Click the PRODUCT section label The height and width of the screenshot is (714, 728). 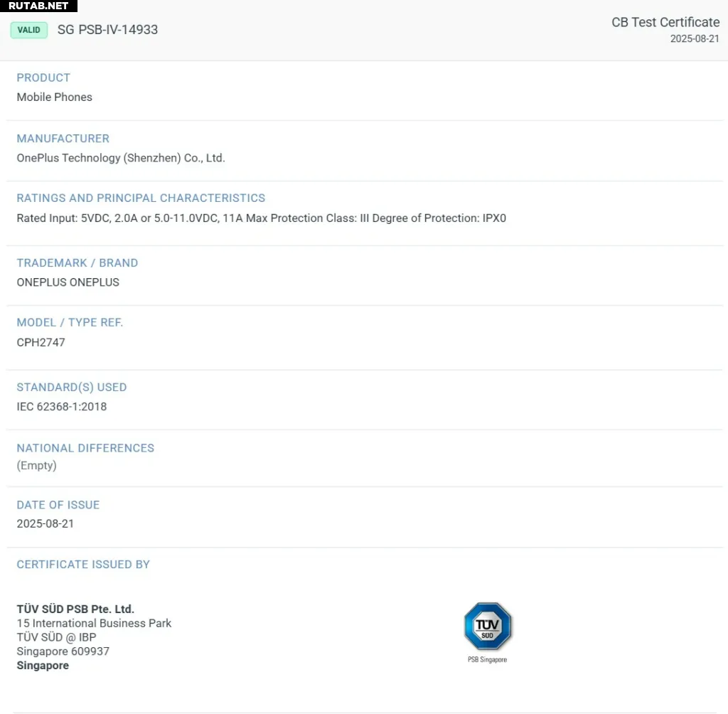click(x=43, y=78)
